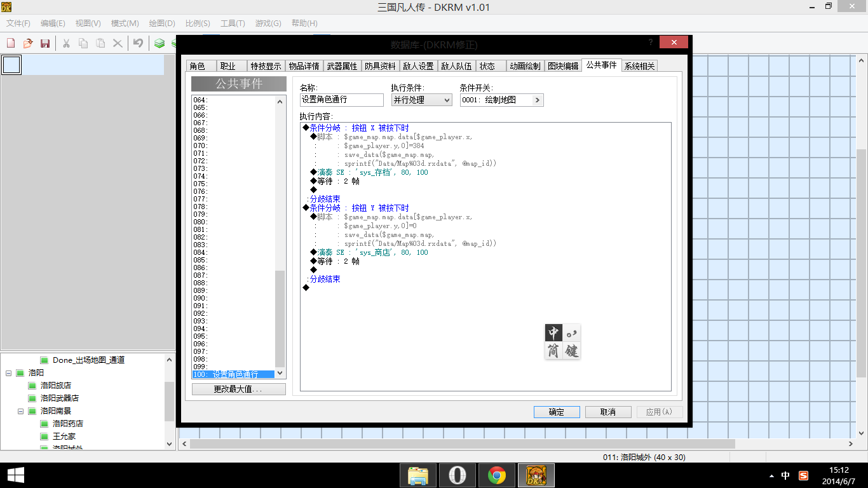Screen dimensions: 868x488
Task: Click the 确定 button
Action: point(557,412)
